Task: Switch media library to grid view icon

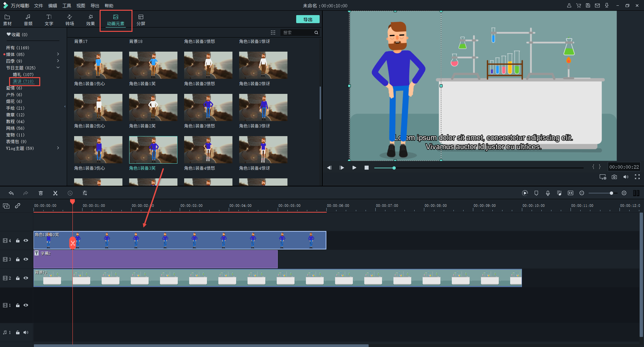Action: (273, 33)
